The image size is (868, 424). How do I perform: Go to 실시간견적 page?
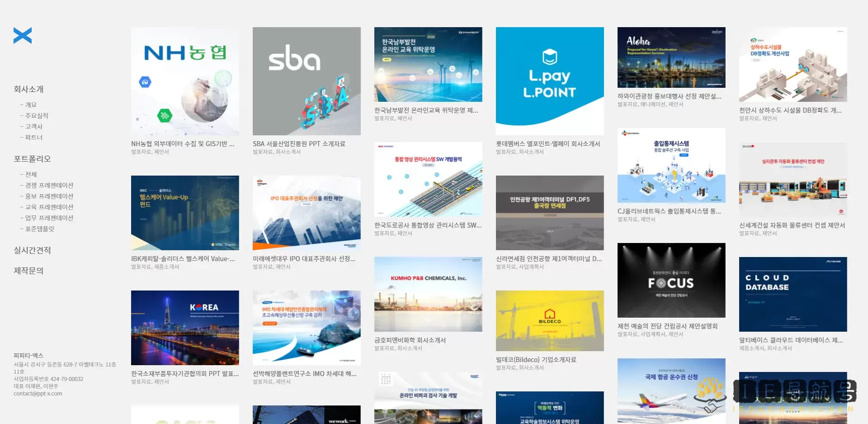coord(32,250)
